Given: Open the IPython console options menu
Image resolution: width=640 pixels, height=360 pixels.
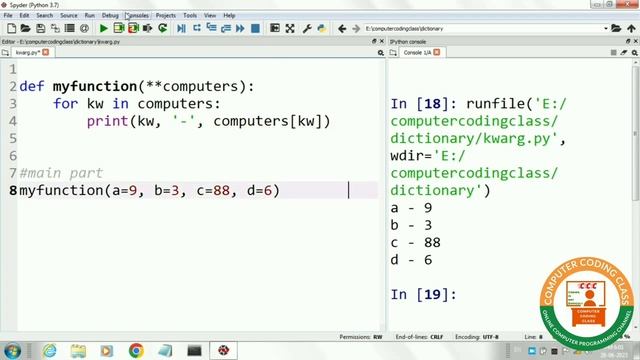Looking at the screenshot, I should click(635, 53).
